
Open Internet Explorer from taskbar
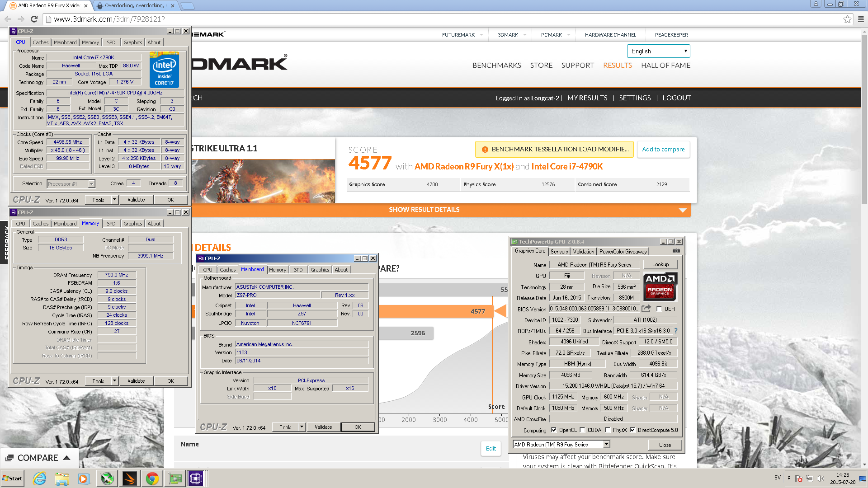40,479
